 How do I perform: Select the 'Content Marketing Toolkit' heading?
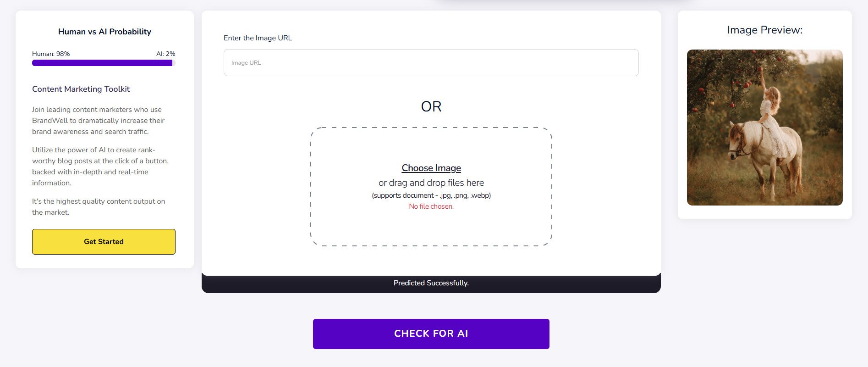pyautogui.click(x=81, y=89)
